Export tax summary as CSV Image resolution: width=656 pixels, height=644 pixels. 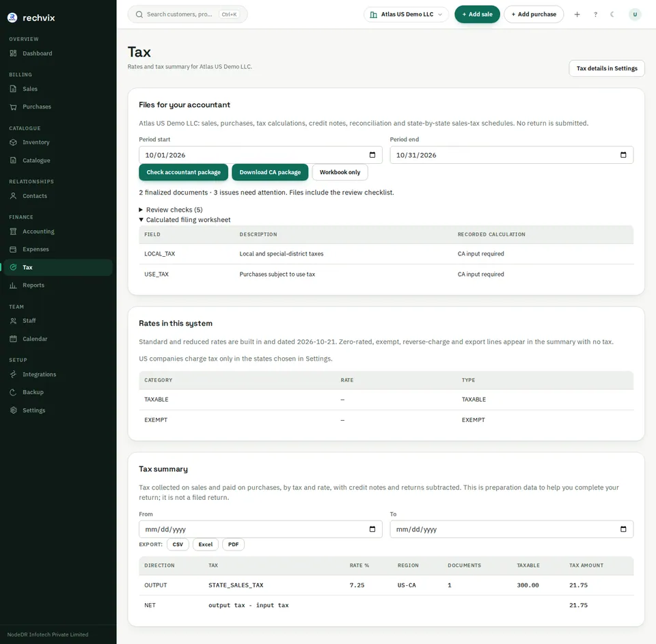tap(178, 544)
